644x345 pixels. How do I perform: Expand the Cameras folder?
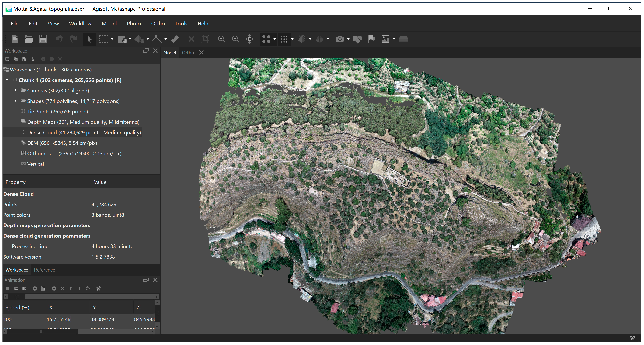coord(16,91)
